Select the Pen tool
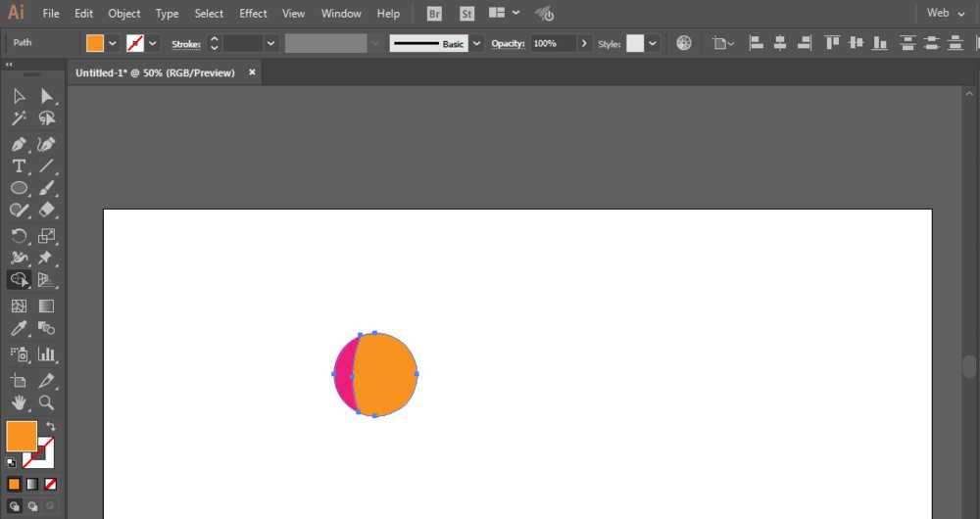Image resolution: width=980 pixels, height=519 pixels. (x=19, y=144)
